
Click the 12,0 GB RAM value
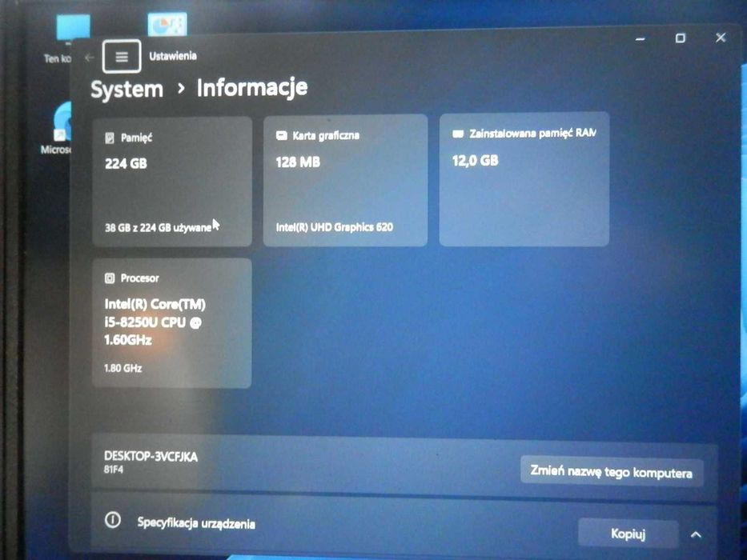[x=476, y=161]
